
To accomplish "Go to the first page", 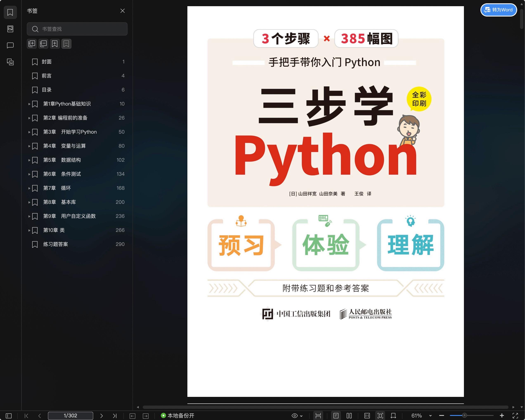I will pos(27,416).
